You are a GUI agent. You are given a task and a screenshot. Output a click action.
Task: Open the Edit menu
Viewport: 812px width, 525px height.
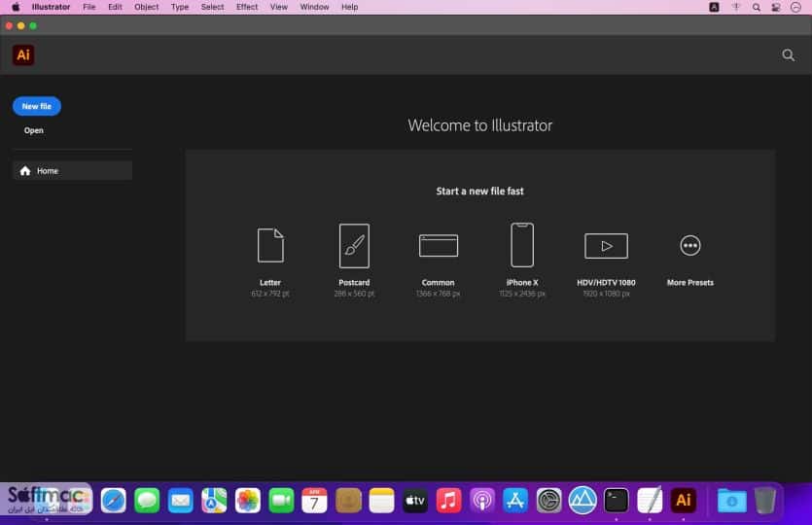pos(115,7)
